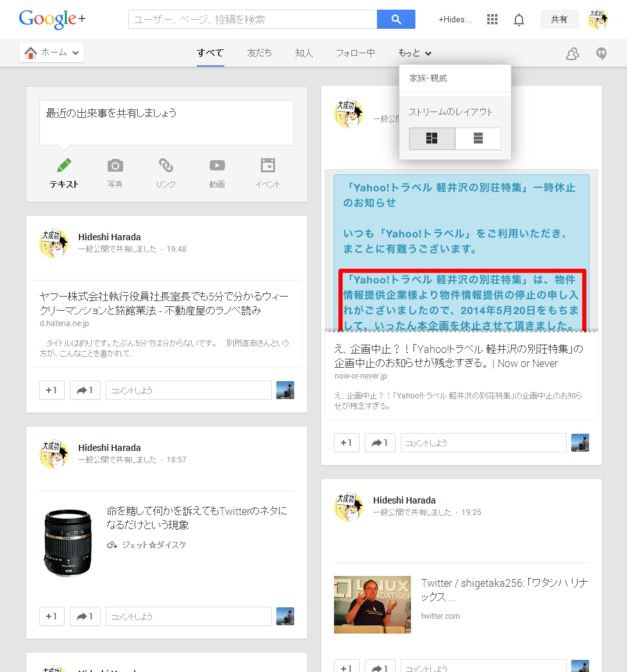Collapse the もっと dropdown menu
Viewport: 627px width, 672px height.
(414, 53)
